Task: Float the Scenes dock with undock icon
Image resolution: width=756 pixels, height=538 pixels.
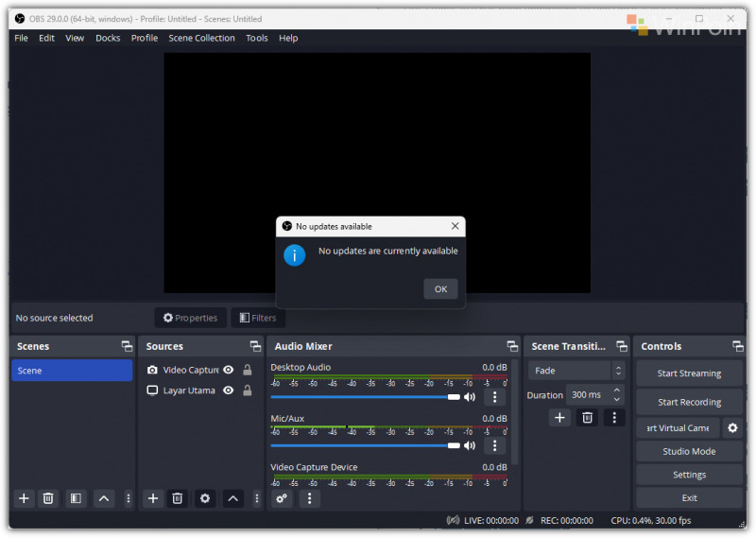Action: 127,346
